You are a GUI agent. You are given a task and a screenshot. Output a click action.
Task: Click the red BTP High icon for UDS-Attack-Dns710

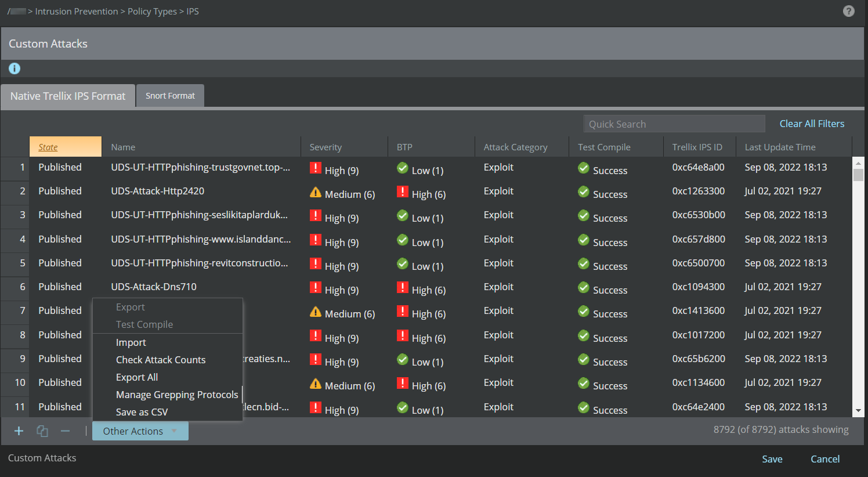click(403, 288)
